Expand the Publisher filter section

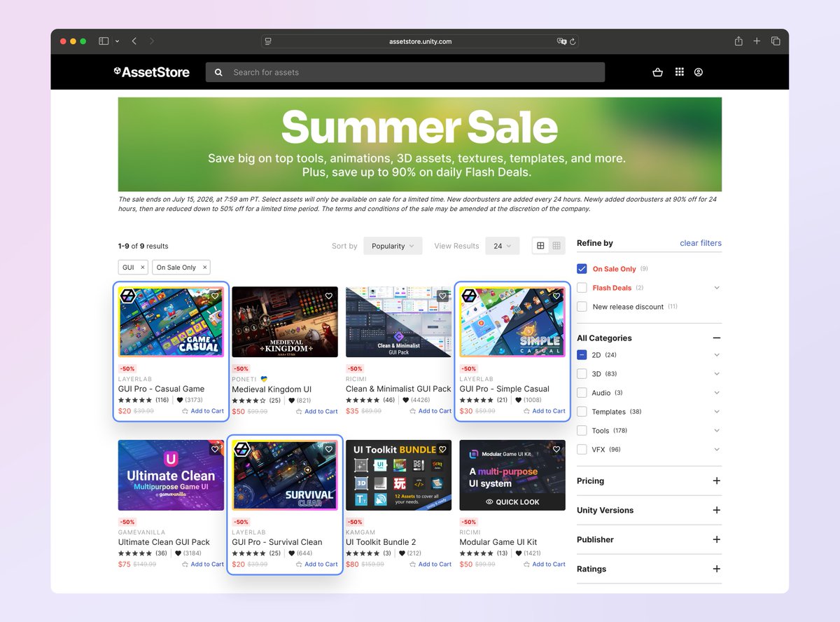coord(717,540)
